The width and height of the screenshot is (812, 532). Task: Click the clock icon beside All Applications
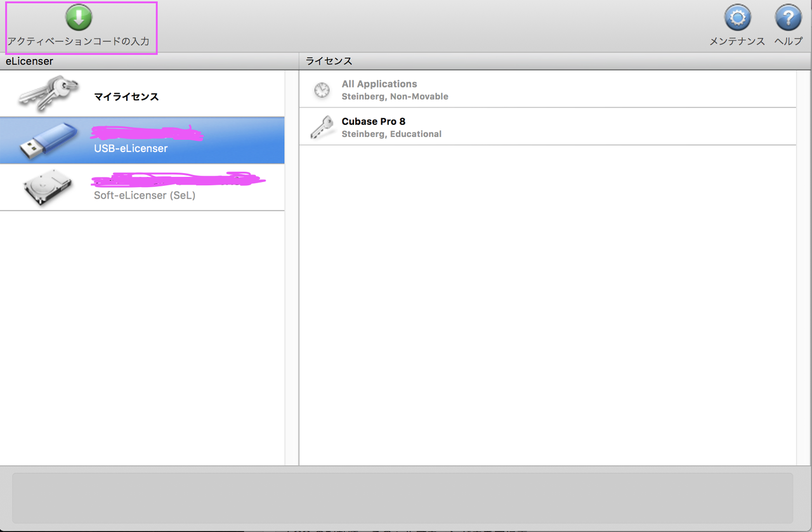tap(322, 90)
